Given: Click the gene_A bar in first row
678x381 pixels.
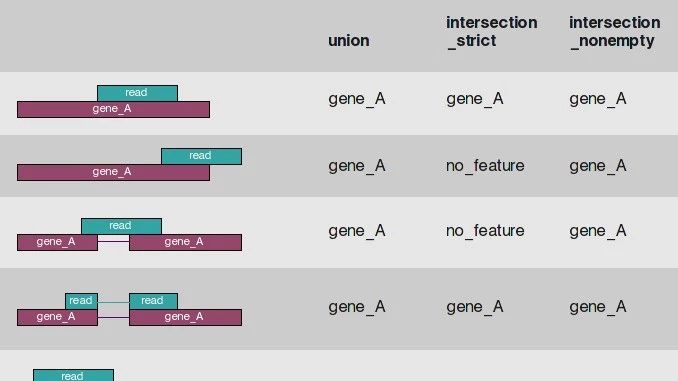Looking at the screenshot, I should 113,109.
